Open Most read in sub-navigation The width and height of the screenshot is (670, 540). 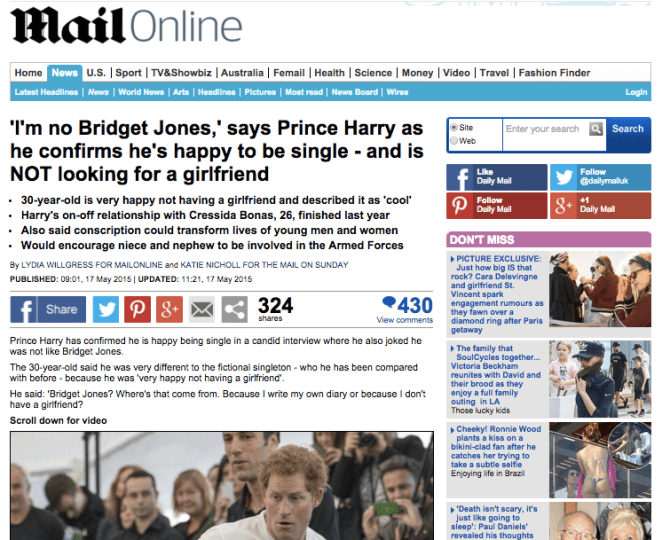pos(304,92)
